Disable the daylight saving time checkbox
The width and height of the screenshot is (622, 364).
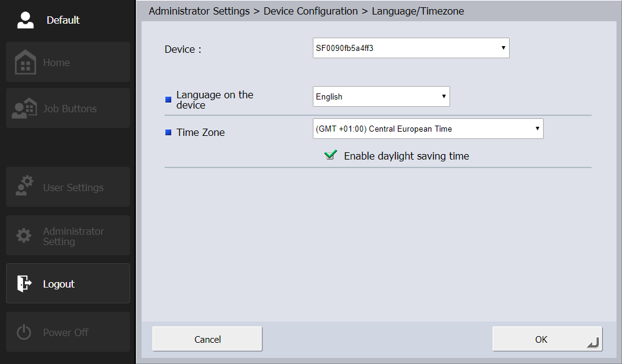point(330,155)
